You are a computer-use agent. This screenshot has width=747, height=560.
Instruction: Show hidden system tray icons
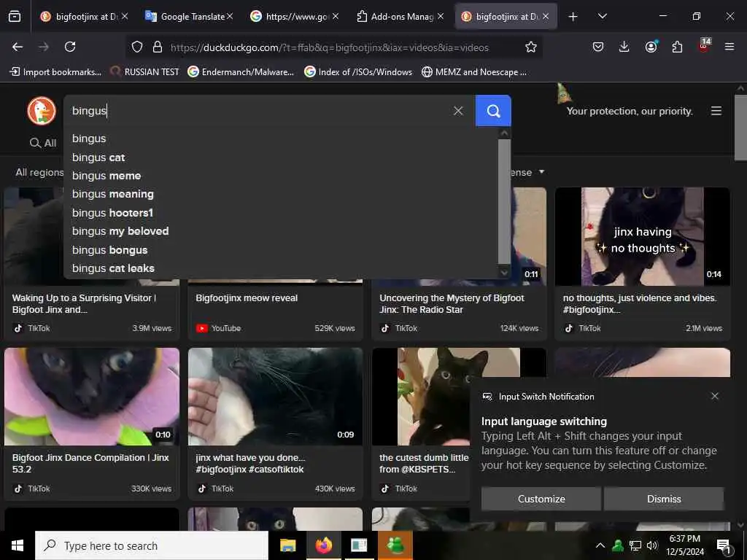pyautogui.click(x=600, y=545)
